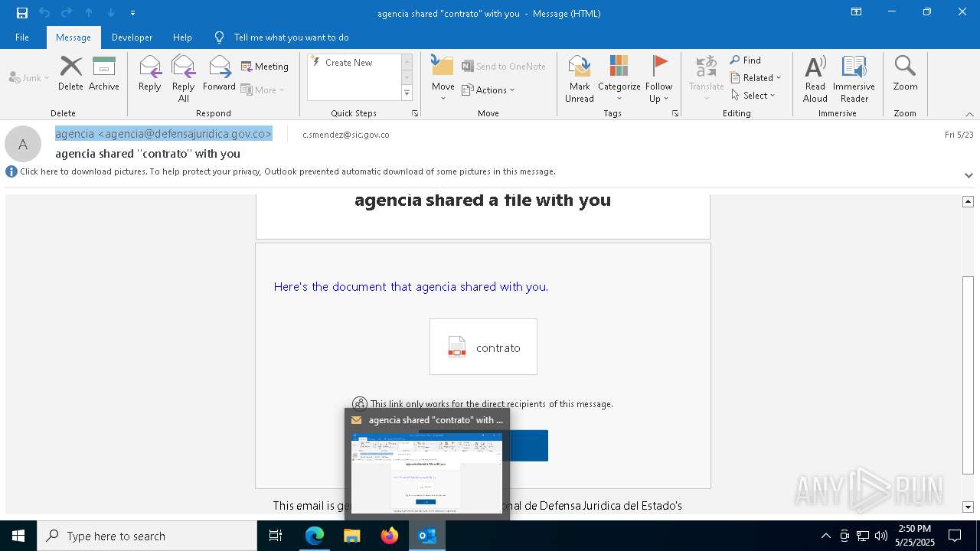Open Immersive Reader

(x=854, y=78)
